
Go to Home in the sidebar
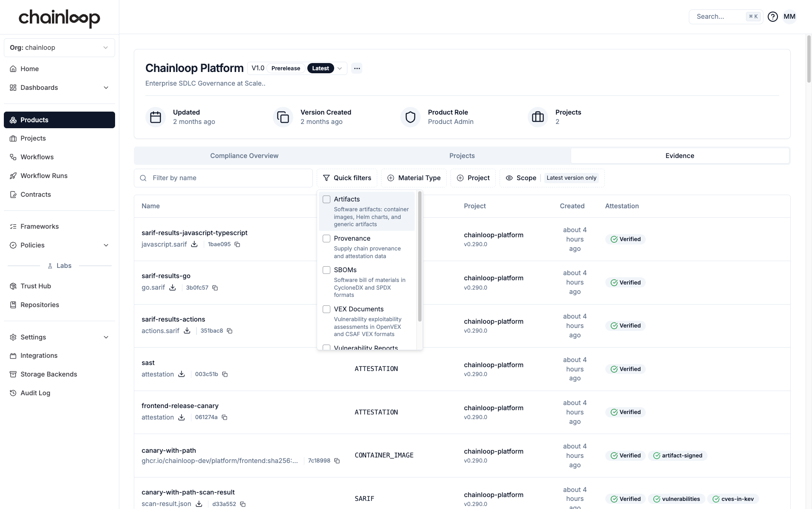(59, 69)
